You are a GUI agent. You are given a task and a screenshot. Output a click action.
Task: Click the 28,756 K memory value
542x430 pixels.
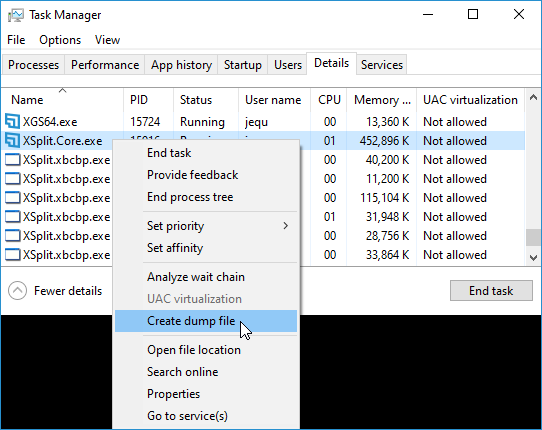[x=387, y=236]
